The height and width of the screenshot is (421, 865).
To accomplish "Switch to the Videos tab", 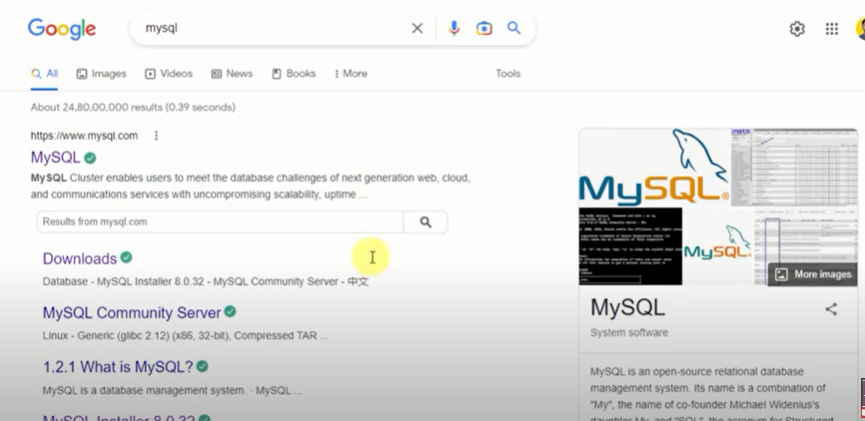I will point(168,73).
